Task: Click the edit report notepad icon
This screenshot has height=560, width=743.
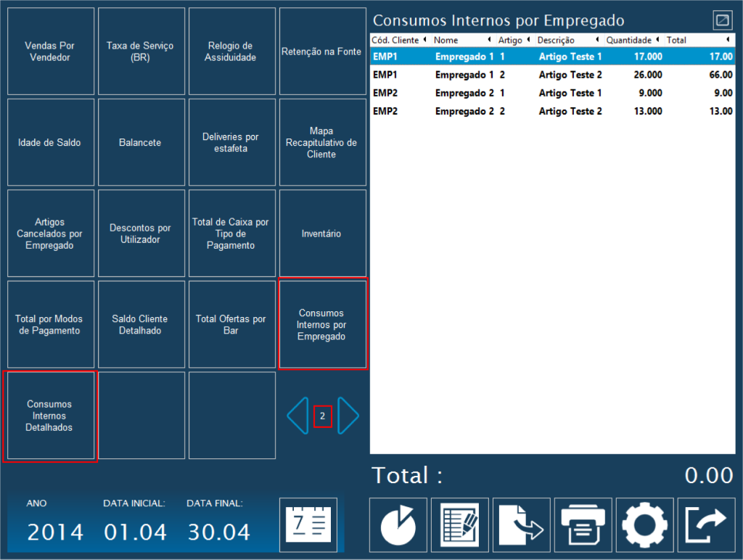Action: (460, 525)
